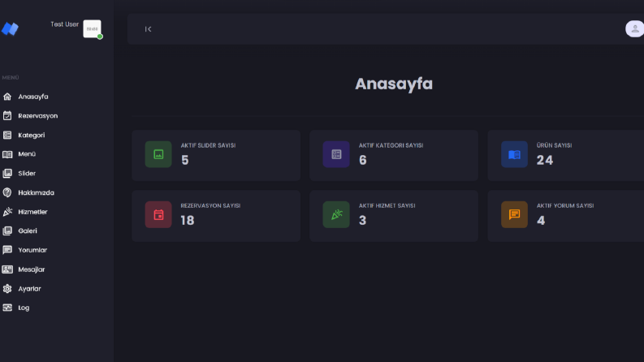Click the Anasayfa home icon in the sidebar

tap(7, 97)
